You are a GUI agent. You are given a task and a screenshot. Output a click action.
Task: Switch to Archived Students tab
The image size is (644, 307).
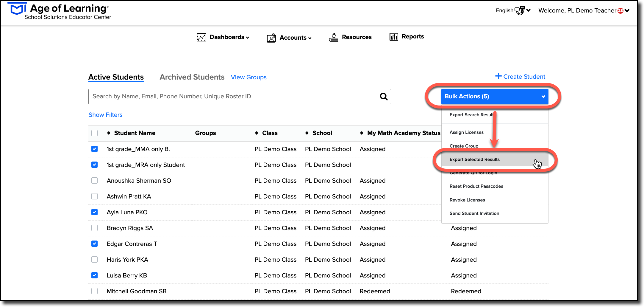(x=192, y=77)
